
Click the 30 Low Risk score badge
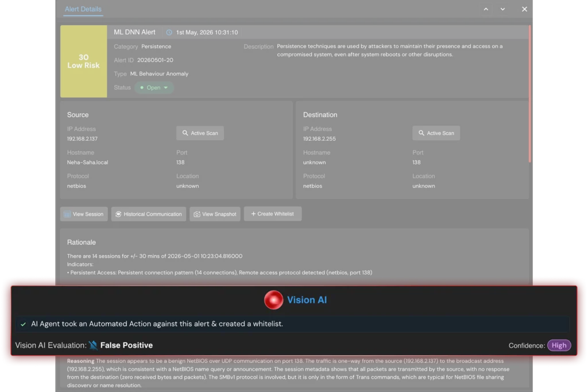pyautogui.click(x=84, y=61)
